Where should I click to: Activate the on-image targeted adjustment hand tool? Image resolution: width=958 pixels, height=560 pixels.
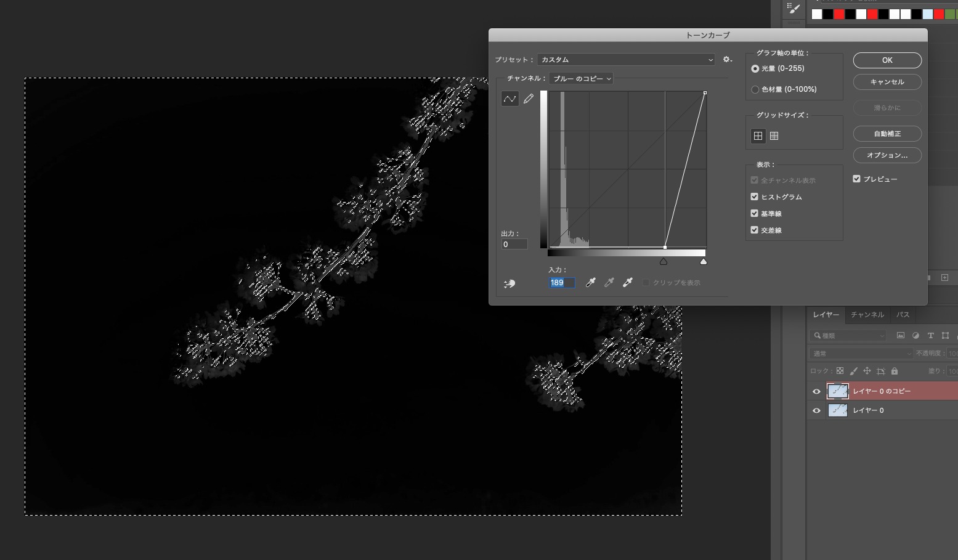tap(509, 283)
